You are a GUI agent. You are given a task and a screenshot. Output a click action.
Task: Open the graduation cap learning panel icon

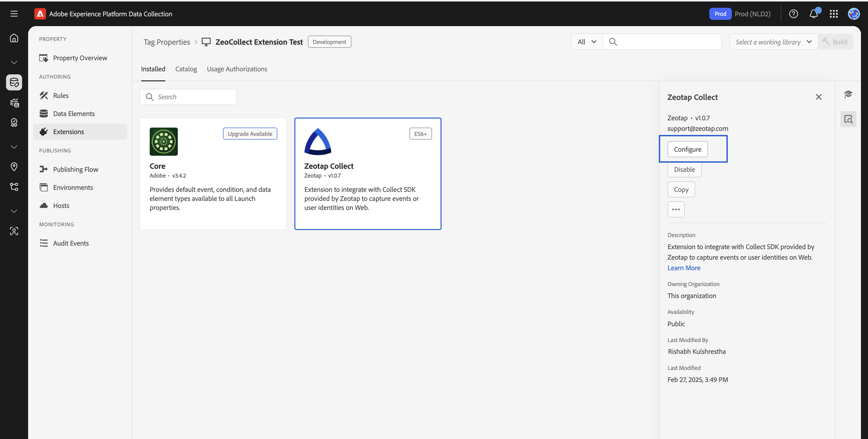(x=848, y=94)
